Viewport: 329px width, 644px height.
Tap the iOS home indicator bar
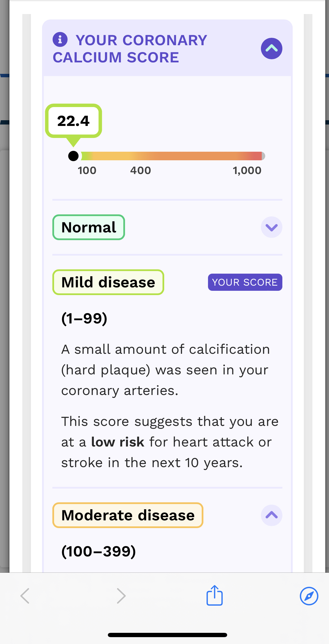167,635
